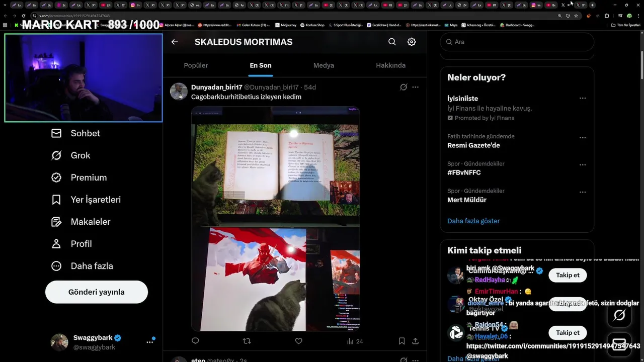Viewport: 644px width, 362px height.
Task: Click the Ara search field
Action: (517, 42)
